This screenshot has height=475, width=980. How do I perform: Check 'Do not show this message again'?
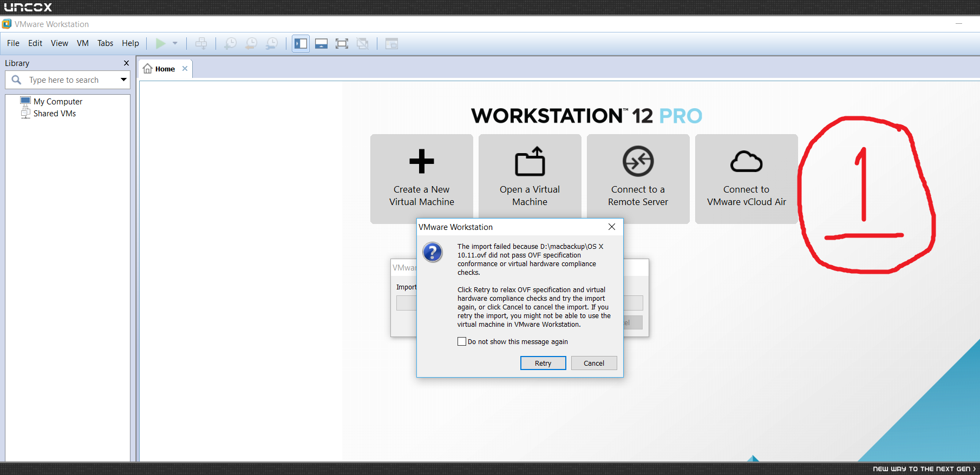[x=462, y=342]
